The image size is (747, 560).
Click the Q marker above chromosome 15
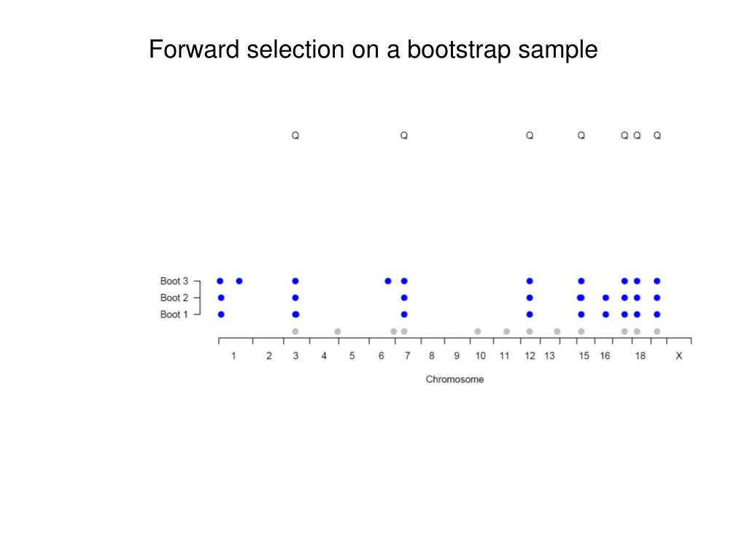[581, 136]
